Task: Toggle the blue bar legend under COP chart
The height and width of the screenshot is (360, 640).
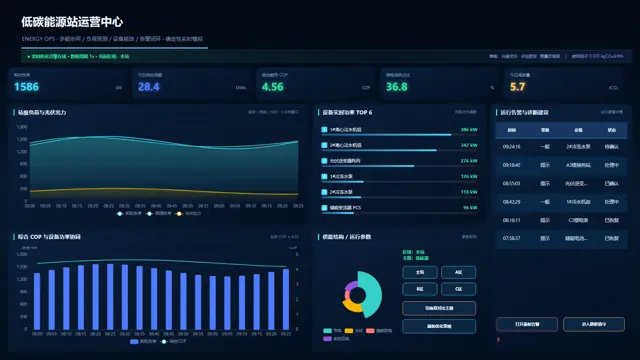Action: (134, 341)
